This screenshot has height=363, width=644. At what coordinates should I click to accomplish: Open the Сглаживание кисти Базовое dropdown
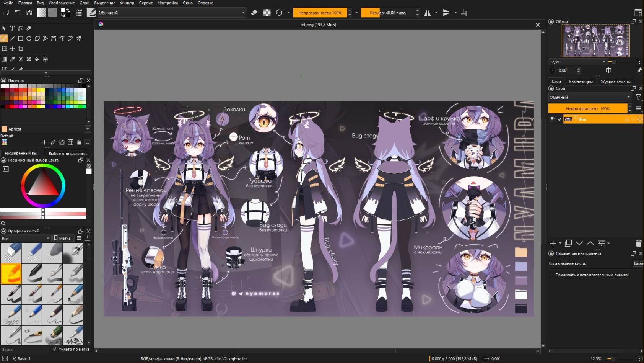638,263
